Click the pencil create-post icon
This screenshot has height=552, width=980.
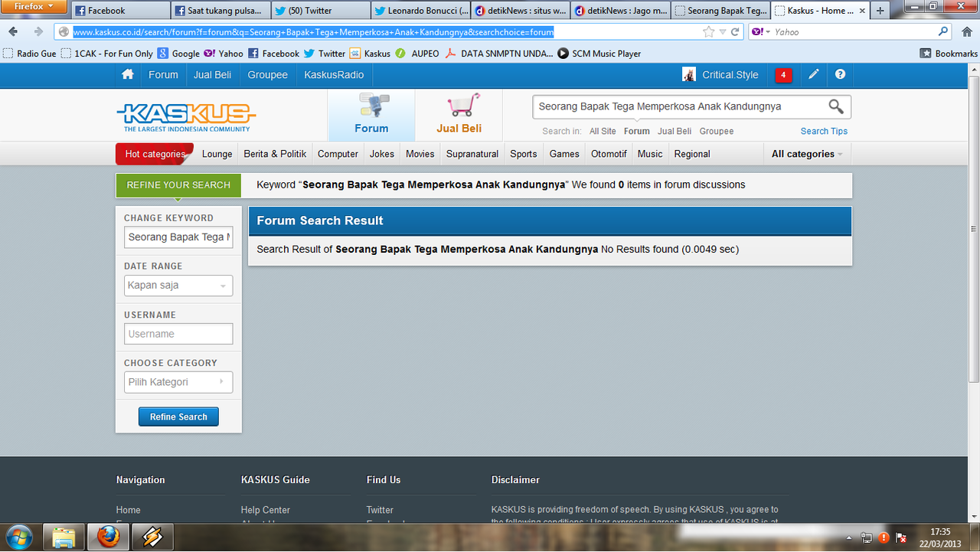tap(813, 74)
